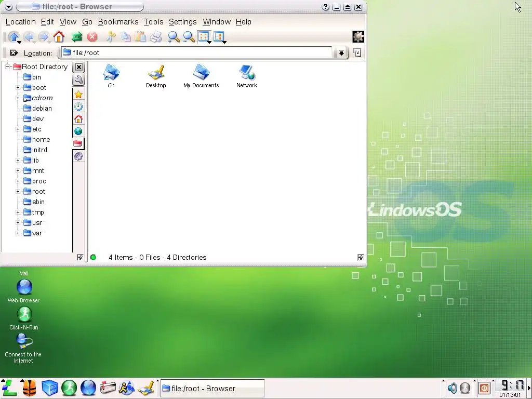Screen dimensions: 532x399
Task: Open the Home Directory sidebar tab
Action: pos(78,119)
